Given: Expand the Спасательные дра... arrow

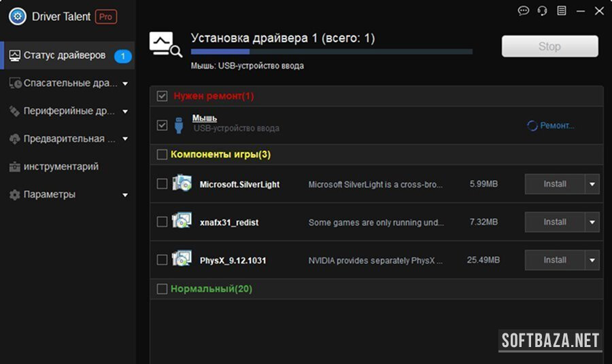Looking at the screenshot, I should click(x=125, y=84).
